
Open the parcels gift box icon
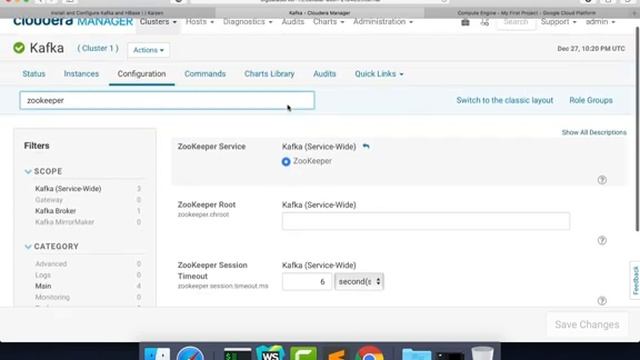pyautogui.click(x=465, y=22)
